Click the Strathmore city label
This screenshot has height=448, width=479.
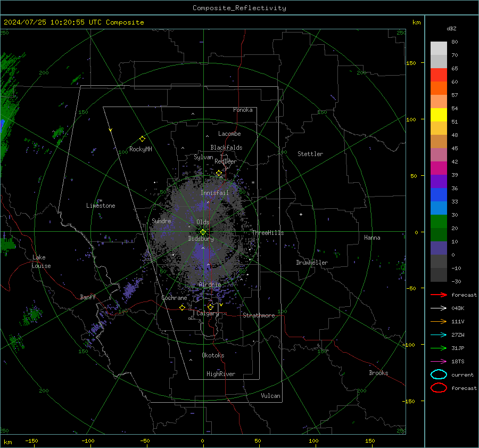(259, 315)
